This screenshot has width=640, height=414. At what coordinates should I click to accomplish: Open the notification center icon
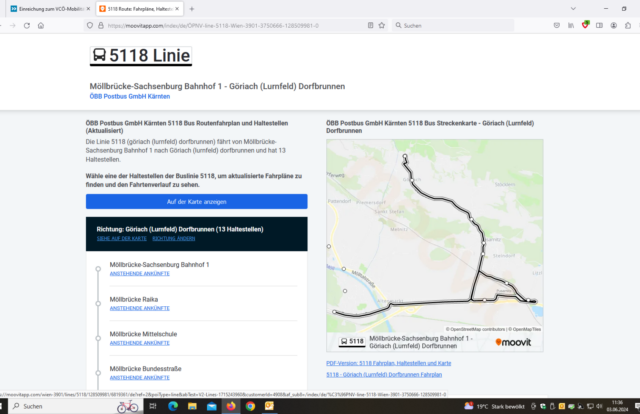pyautogui.click(x=637, y=406)
